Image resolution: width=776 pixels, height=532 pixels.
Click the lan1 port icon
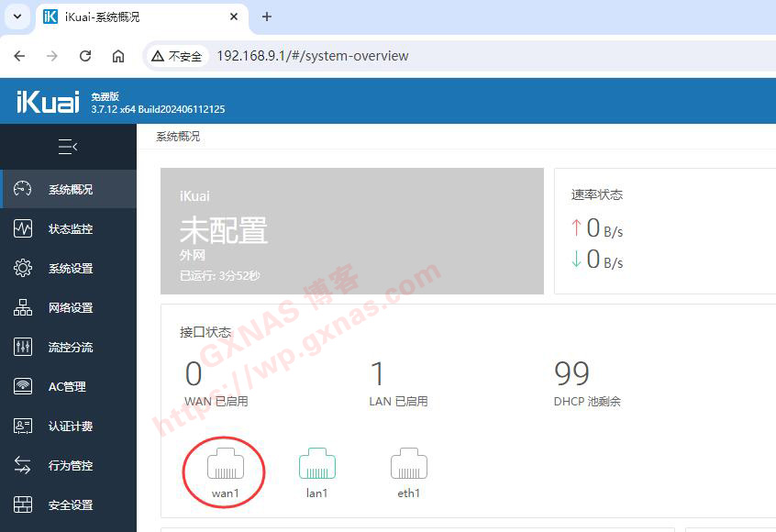click(x=316, y=465)
